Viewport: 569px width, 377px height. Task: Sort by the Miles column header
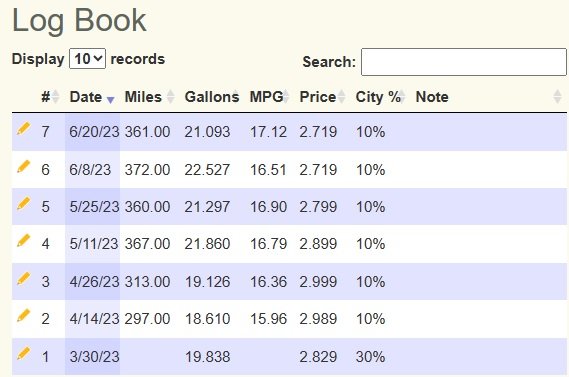click(x=149, y=97)
